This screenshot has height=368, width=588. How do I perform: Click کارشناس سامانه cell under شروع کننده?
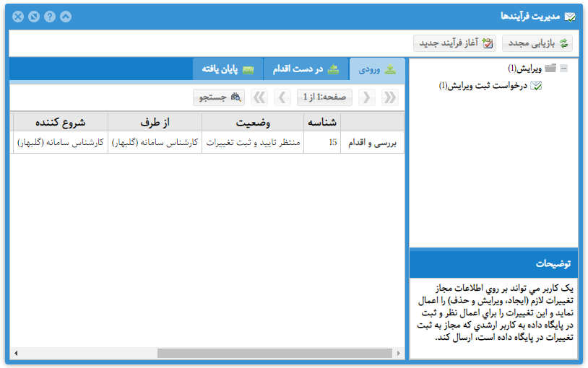pyautogui.click(x=61, y=142)
